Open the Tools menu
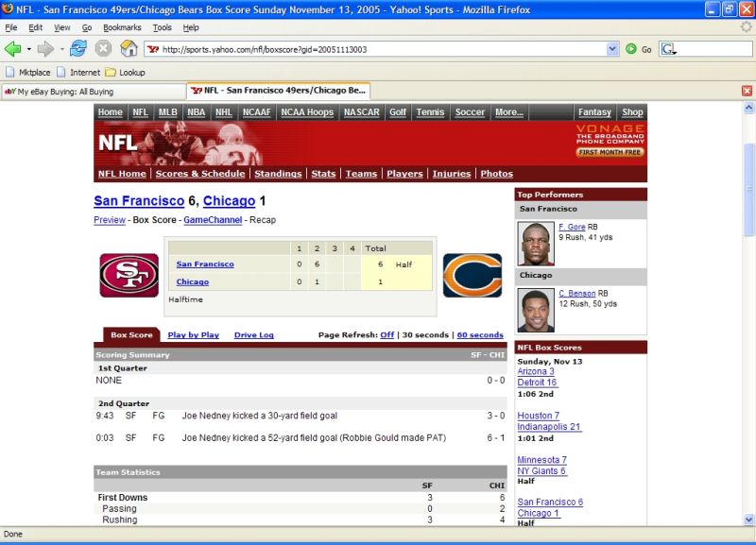This screenshot has height=545, width=756. pyautogui.click(x=162, y=27)
